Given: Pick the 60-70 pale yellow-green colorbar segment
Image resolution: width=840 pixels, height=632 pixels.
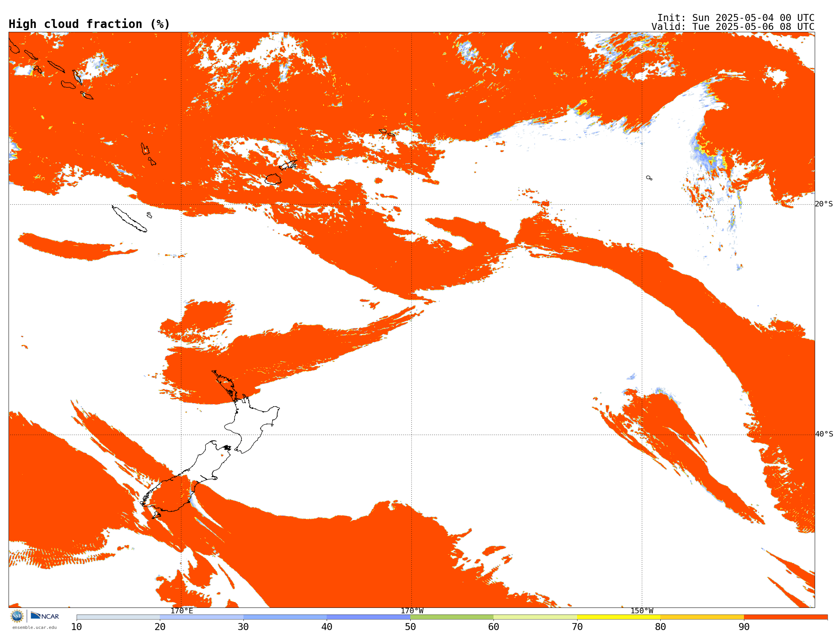Looking at the screenshot, I should 535,617.
